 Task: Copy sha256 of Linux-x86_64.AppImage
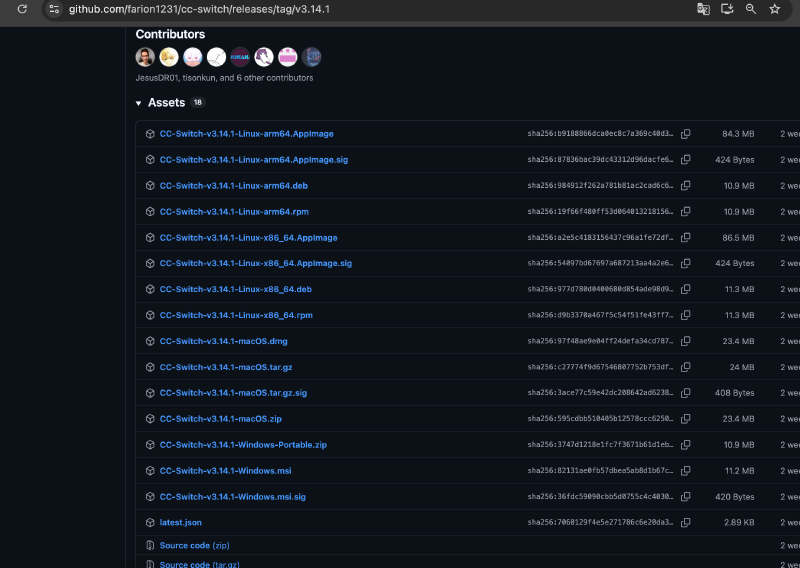[x=686, y=238]
